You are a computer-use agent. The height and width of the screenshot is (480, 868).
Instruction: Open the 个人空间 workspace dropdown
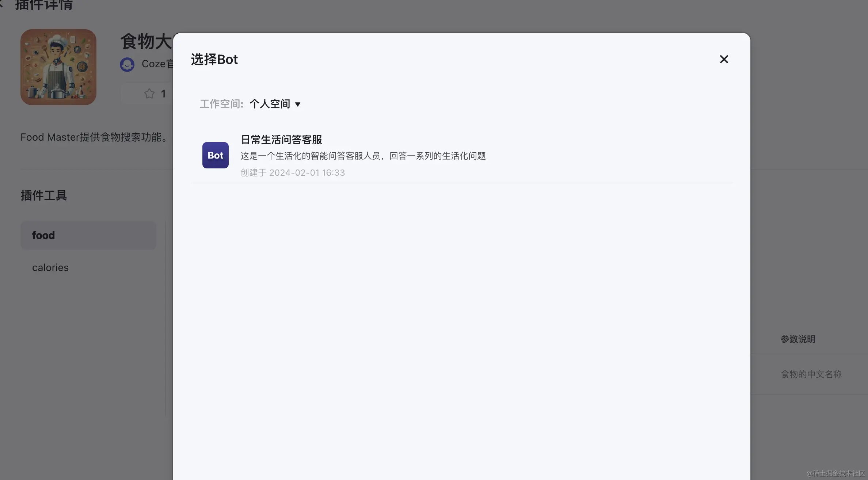pos(270,104)
